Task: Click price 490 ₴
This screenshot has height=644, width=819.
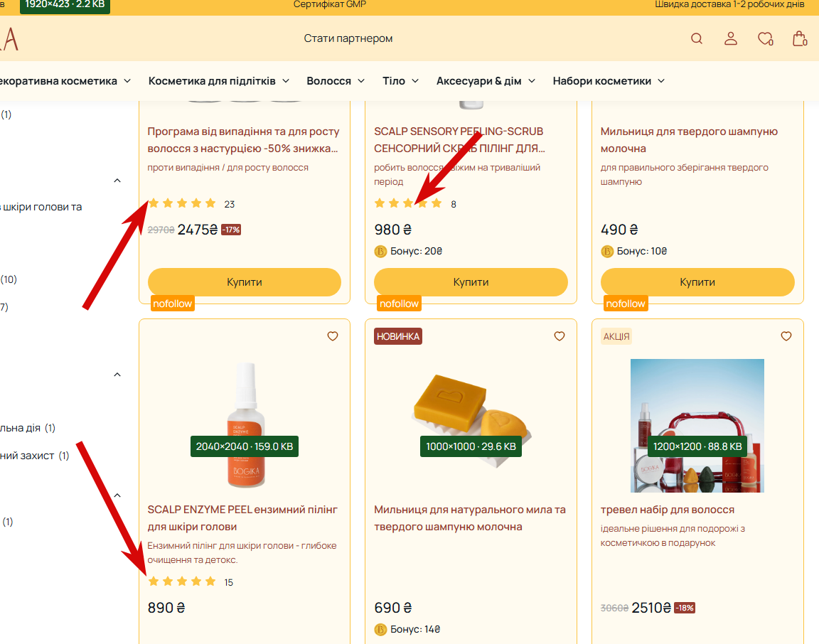Action: (619, 230)
